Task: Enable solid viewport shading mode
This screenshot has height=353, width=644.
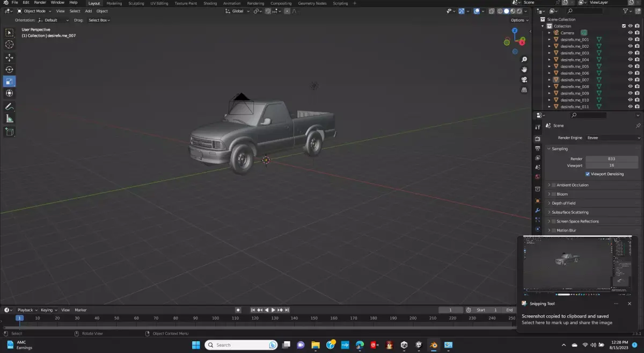Action: 506,11
